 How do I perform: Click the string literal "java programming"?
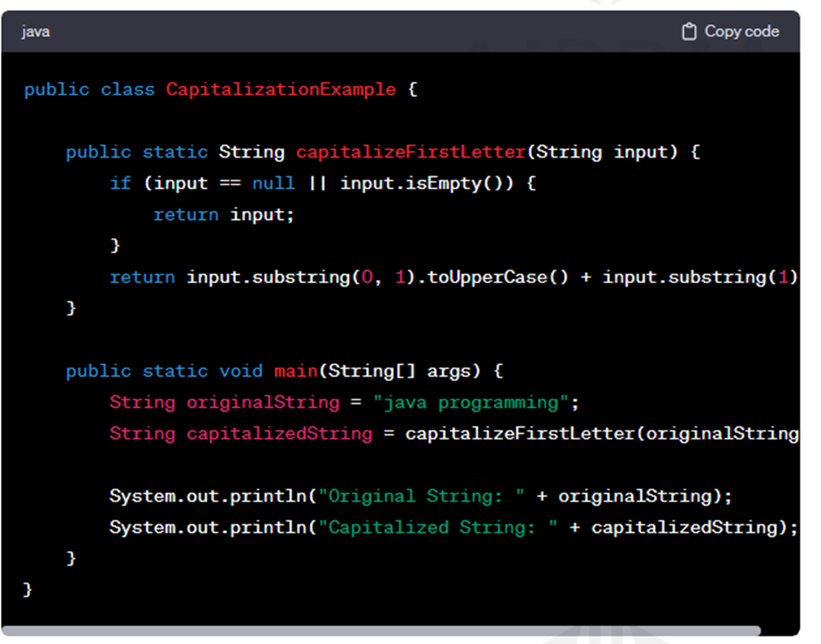coord(470,403)
